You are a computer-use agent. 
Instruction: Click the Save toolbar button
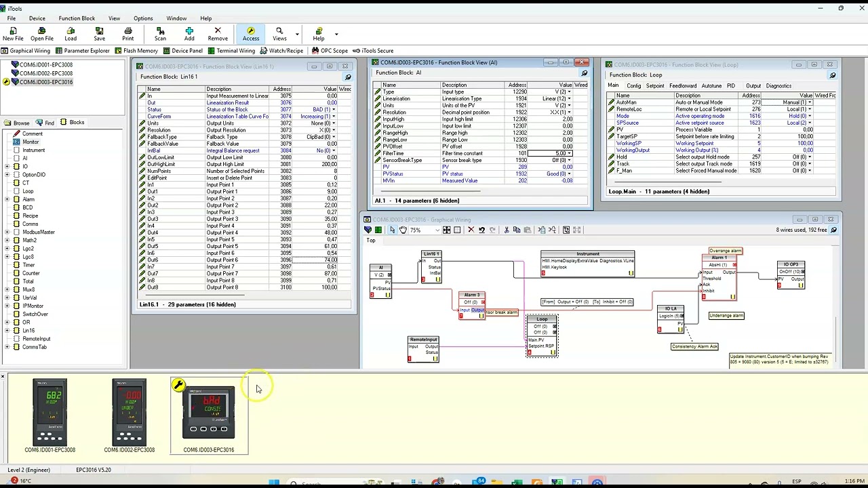pos(100,34)
